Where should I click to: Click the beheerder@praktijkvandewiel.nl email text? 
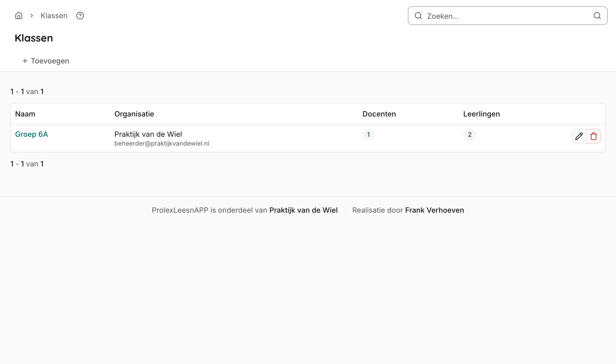point(162,144)
